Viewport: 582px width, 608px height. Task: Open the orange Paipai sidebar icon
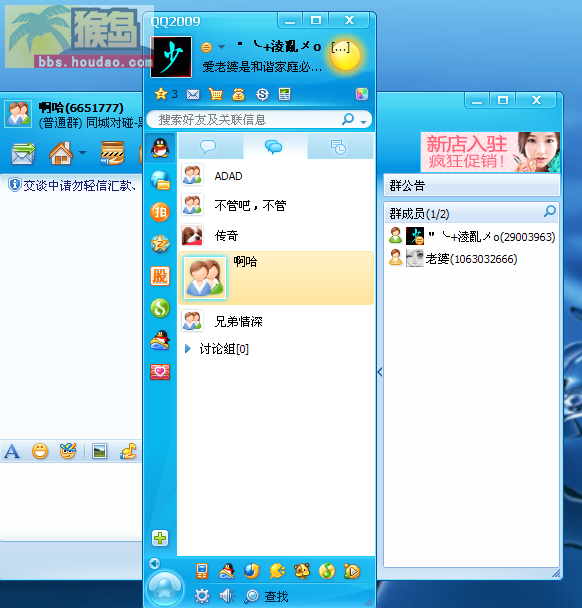160,212
